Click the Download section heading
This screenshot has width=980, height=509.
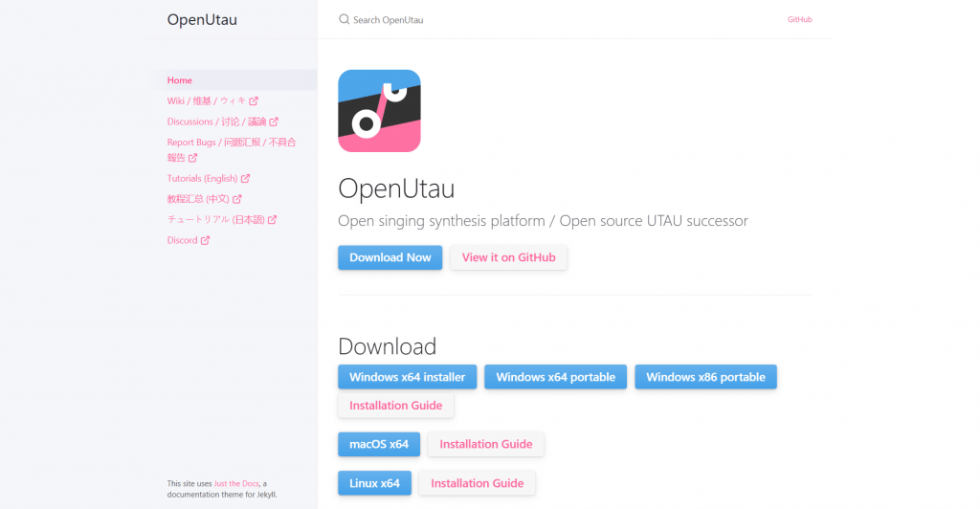387,346
